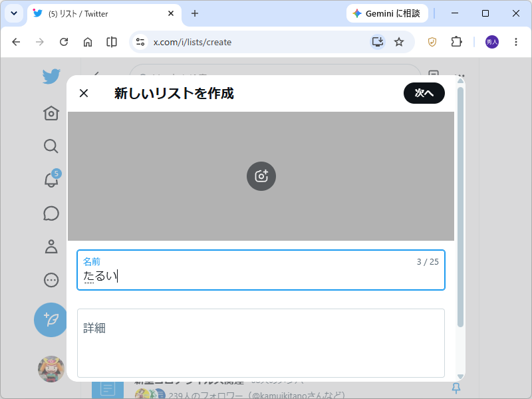Click the browser forward arrow

[40, 42]
